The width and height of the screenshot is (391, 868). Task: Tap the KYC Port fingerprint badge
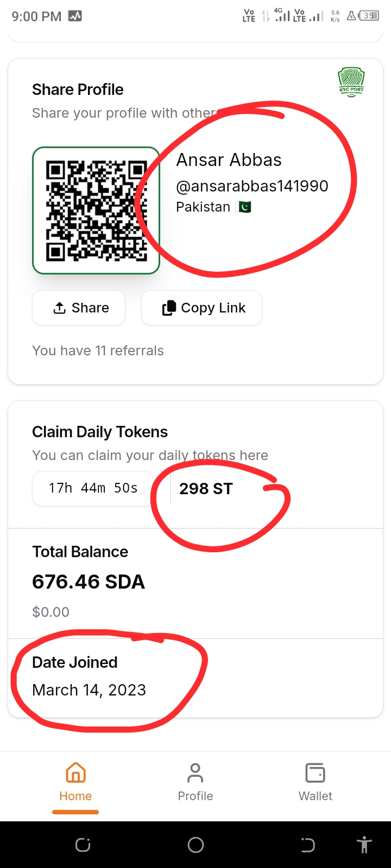(x=351, y=82)
